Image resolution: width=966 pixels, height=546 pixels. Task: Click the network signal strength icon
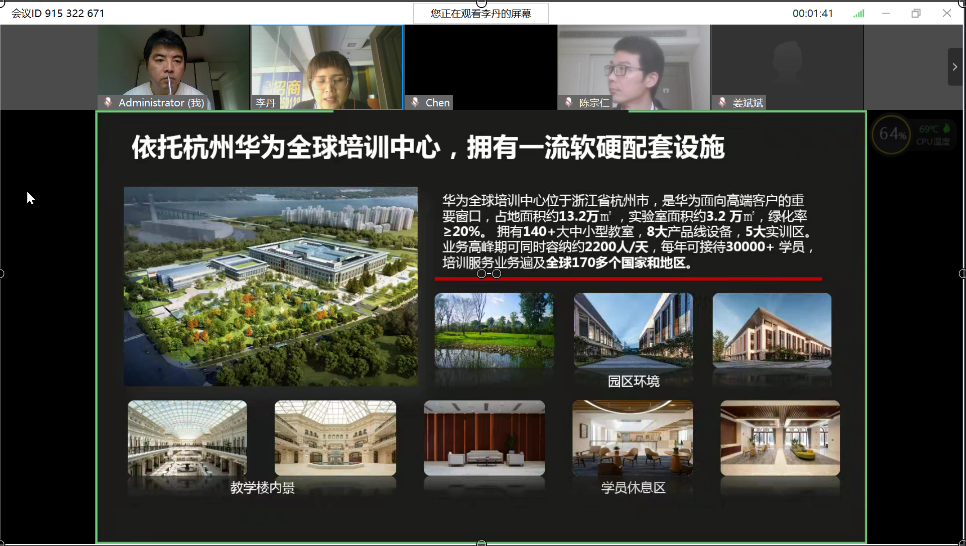tap(858, 13)
